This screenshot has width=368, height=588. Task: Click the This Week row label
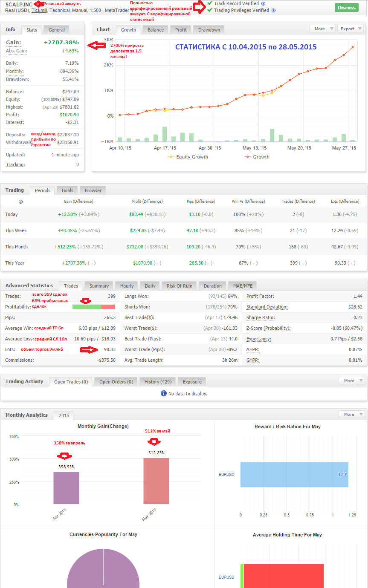coord(16,231)
